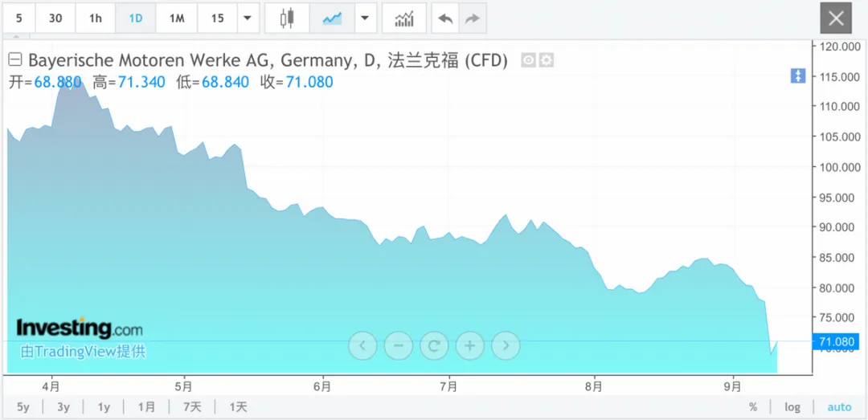
Task: Reset chart view with circular arrow
Action: (434, 346)
